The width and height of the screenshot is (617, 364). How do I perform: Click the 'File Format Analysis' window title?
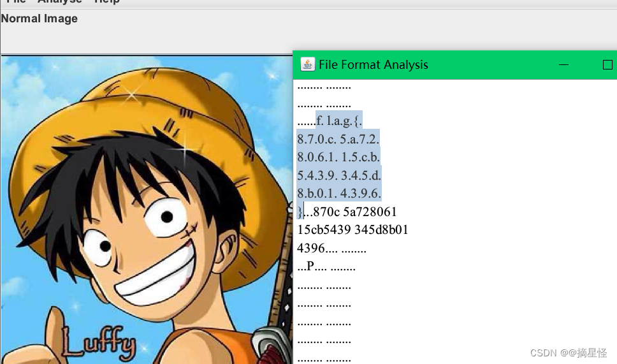(374, 64)
